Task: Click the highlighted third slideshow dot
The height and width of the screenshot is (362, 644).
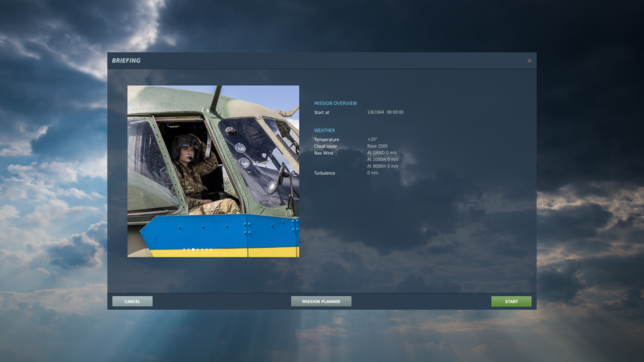Action: (x=193, y=249)
